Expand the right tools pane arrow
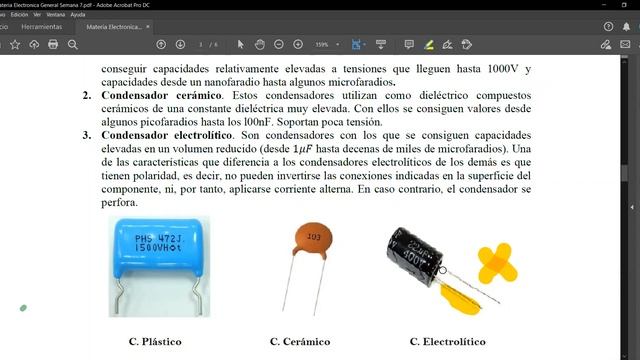This screenshot has width=640, height=360. [x=632, y=207]
